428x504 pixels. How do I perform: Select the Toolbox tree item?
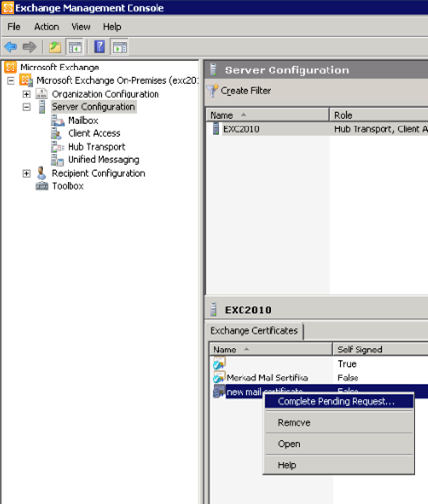(x=68, y=186)
